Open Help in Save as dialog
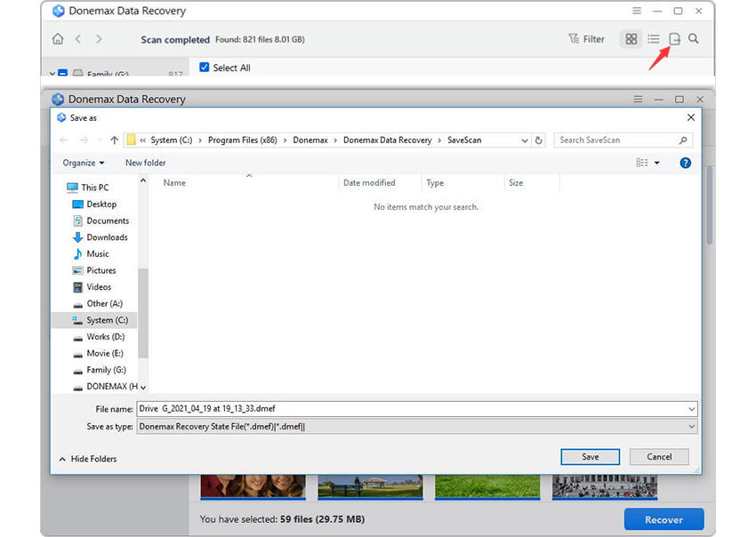 pos(685,163)
